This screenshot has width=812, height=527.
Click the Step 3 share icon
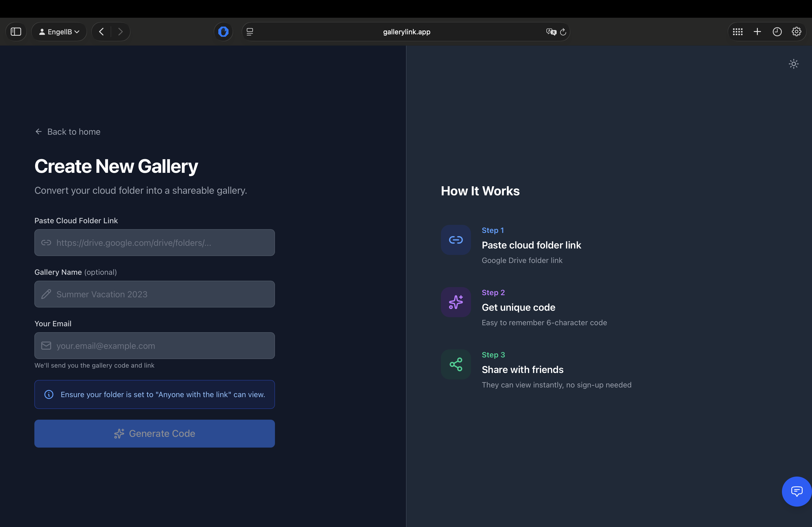point(455,364)
